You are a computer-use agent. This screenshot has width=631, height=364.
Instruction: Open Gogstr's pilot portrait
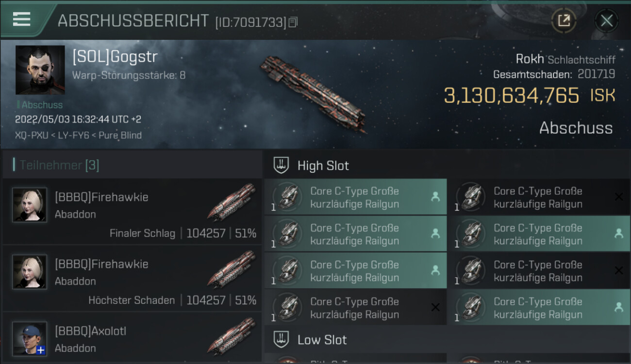tap(40, 70)
